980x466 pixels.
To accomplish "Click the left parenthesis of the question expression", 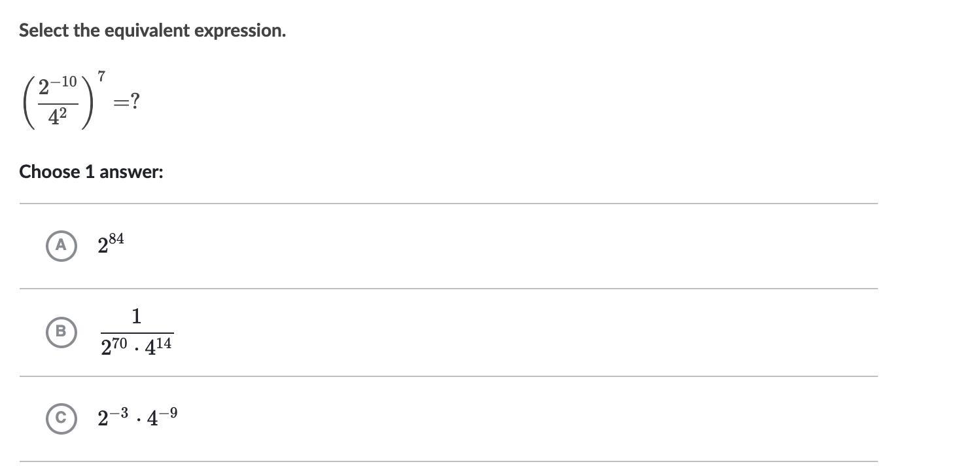I will click(x=28, y=103).
